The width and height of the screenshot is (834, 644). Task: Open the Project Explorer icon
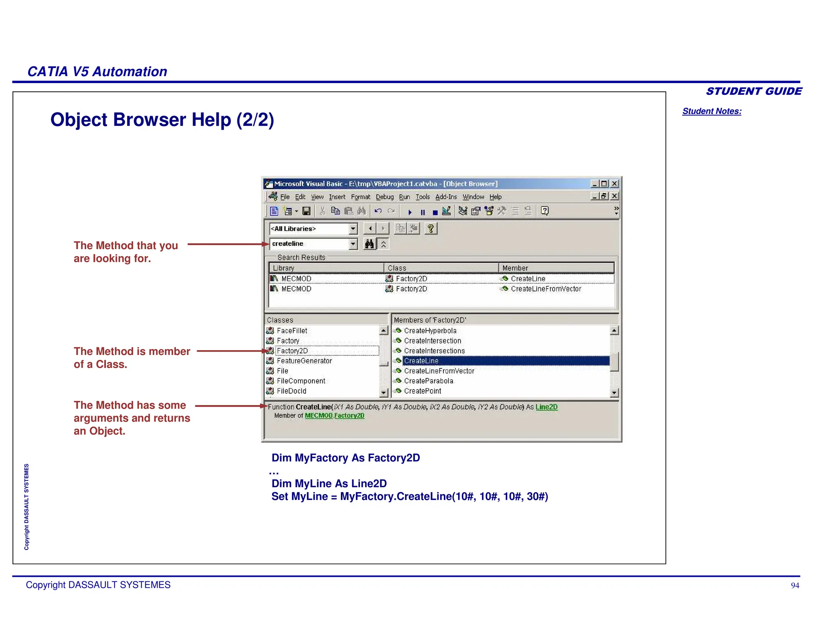coord(463,211)
